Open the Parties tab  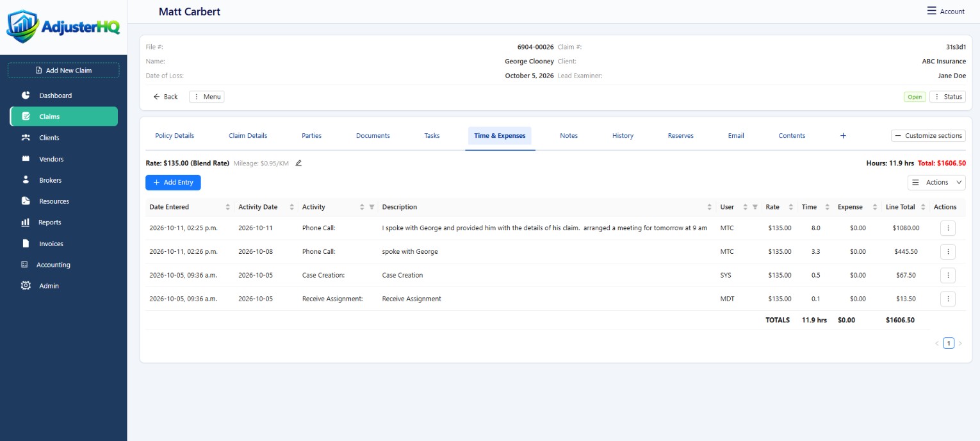(312, 136)
